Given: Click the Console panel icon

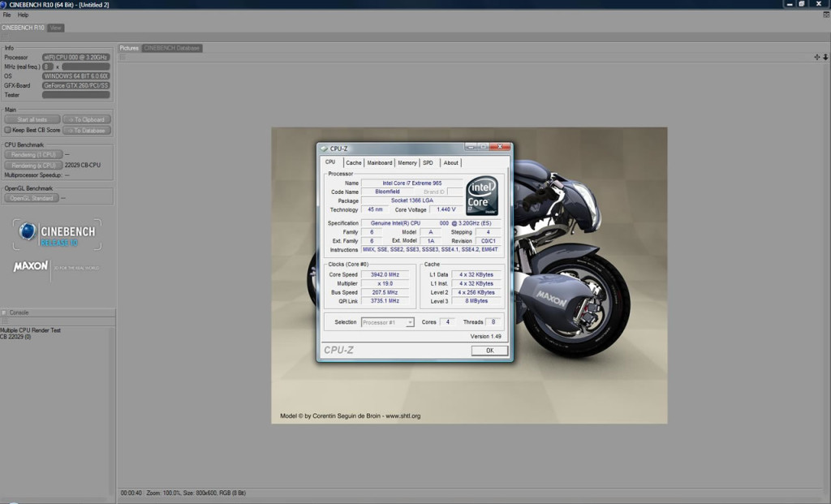Looking at the screenshot, I should (4, 312).
